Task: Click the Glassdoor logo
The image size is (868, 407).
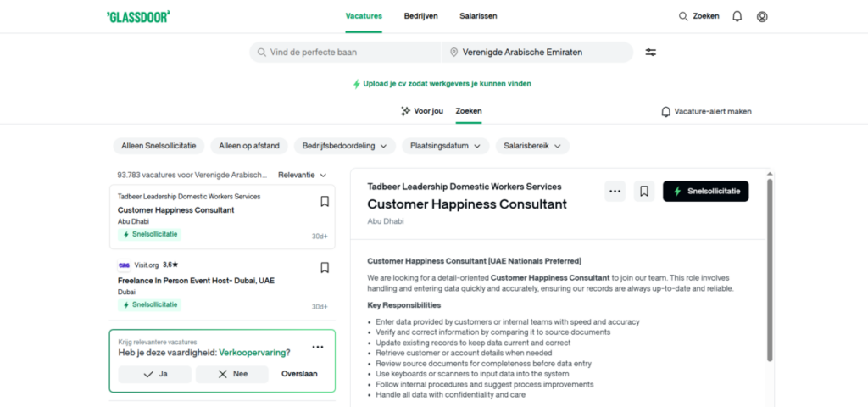Action: (x=138, y=16)
